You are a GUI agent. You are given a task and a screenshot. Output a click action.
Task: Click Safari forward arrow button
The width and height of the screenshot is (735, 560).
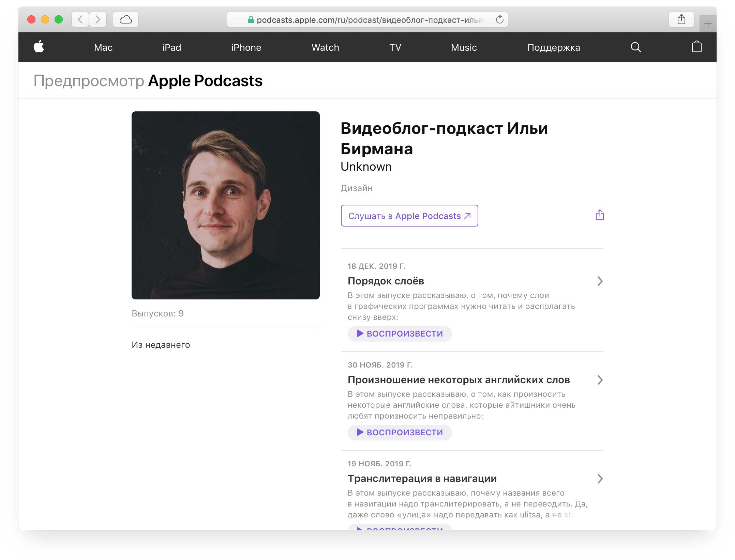[98, 19]
